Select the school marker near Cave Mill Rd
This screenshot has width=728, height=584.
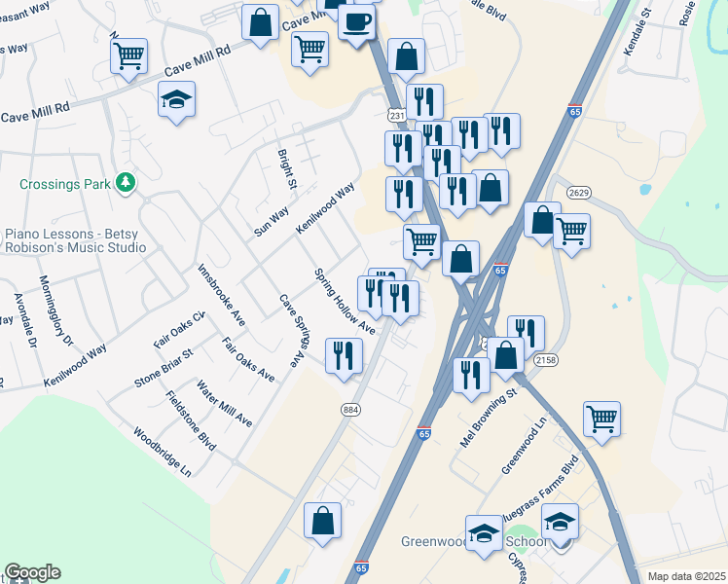[176, 100]
